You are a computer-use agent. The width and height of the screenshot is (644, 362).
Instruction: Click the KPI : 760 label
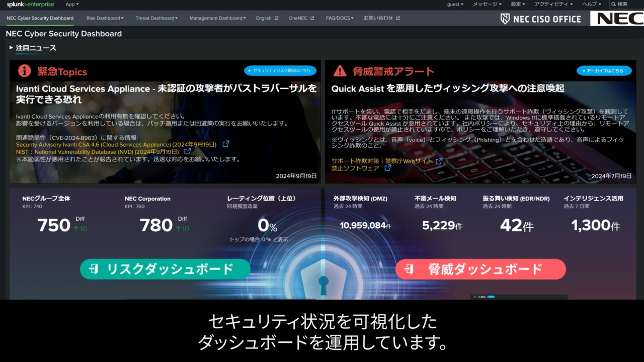135,207
